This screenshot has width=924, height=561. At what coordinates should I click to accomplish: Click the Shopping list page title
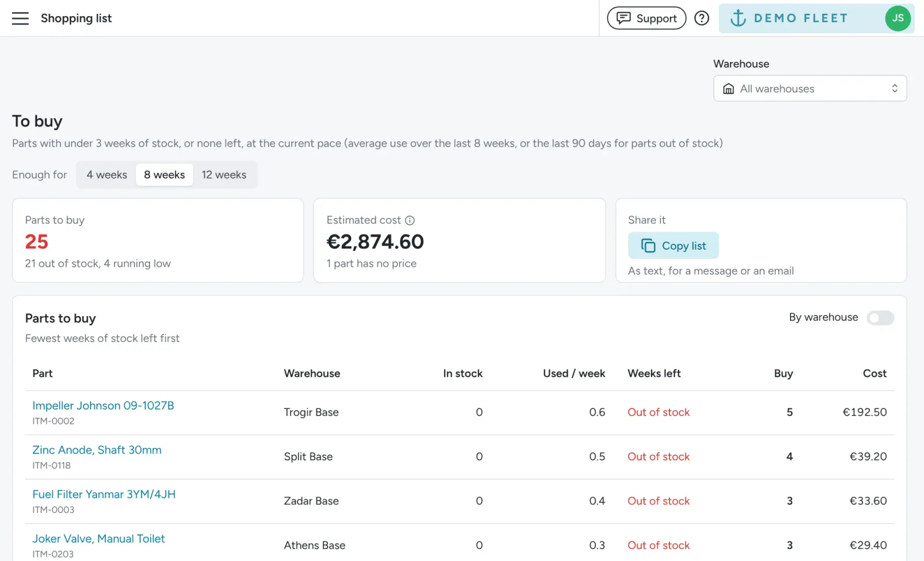pyautogui.click(x=76, y=18)
